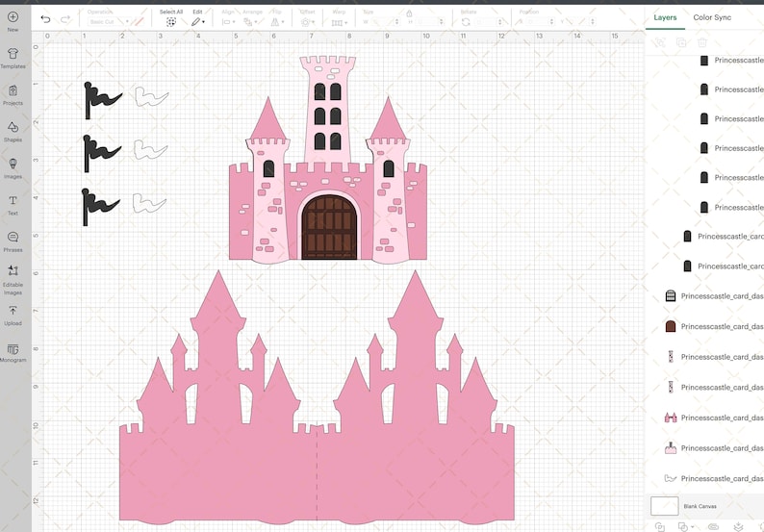Click the Select All icon

[x=171, y=22]
